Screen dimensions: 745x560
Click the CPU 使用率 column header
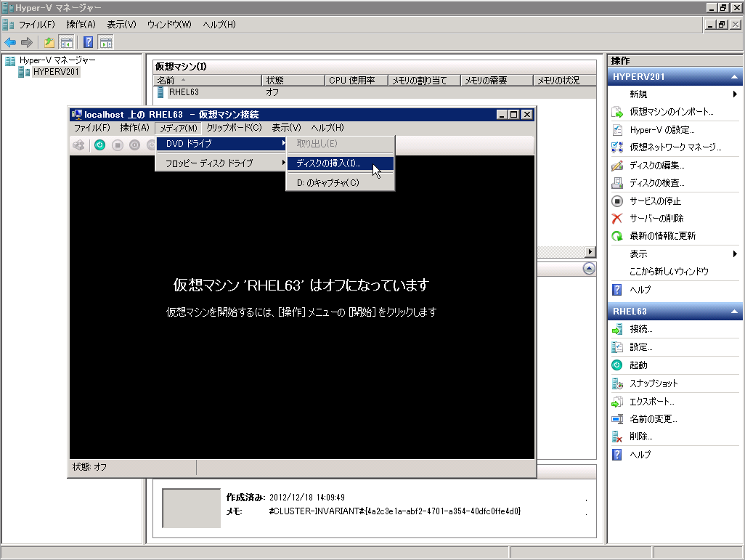click(x=357, y=81)
